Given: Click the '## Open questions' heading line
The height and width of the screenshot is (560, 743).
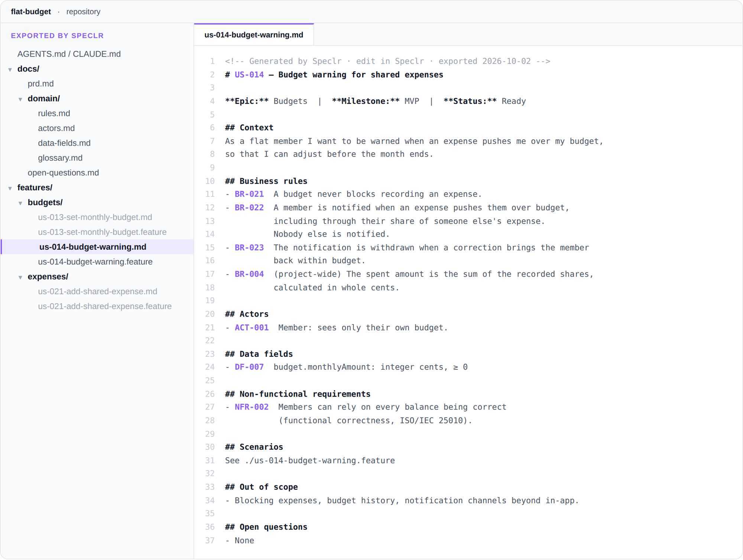Looking at the screenshot, I should tap(266, 527).
